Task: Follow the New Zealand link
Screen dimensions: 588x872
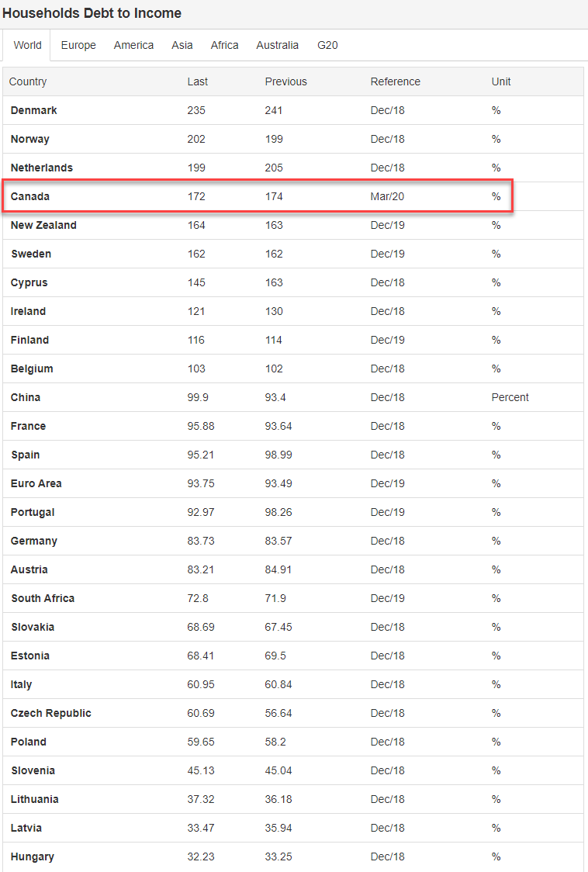Action: pos(43,225)
